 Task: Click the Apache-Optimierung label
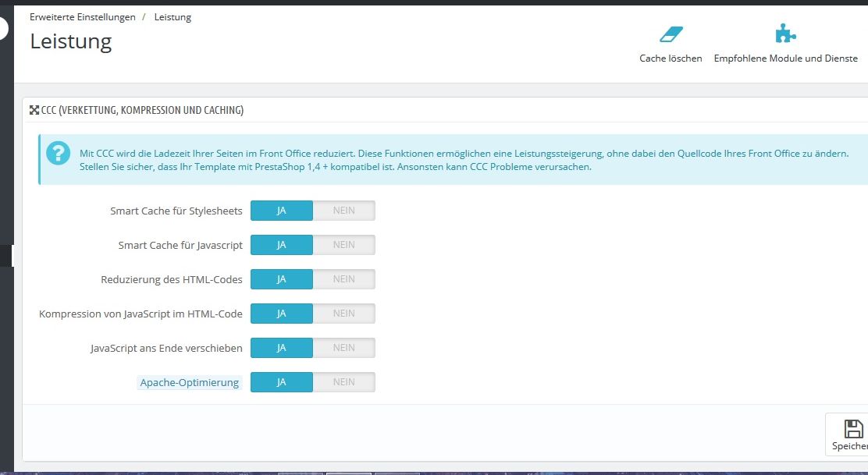coord(190,383)
